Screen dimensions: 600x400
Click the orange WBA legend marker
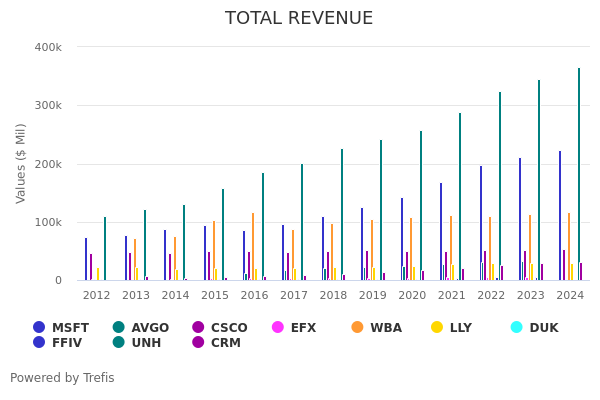(x=358, y=328)
